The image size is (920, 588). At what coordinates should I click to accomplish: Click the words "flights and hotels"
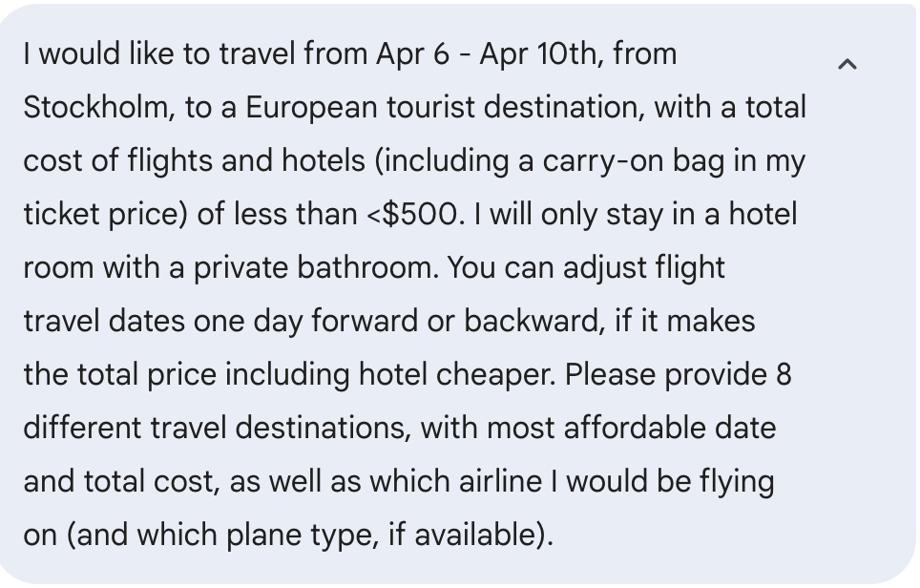[236, 160]
